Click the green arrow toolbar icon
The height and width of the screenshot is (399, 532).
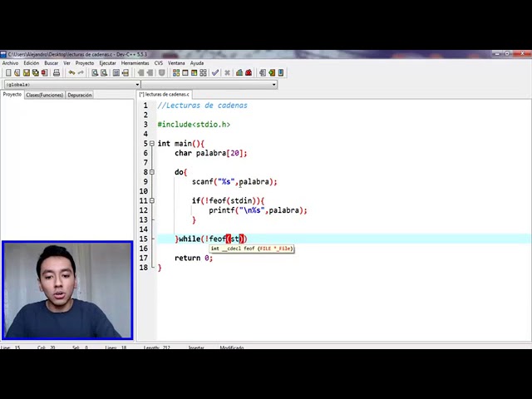(272, 72)
